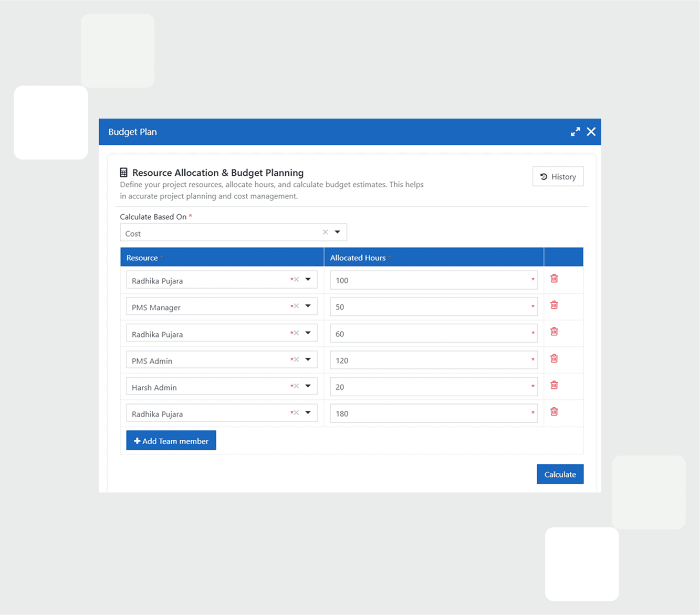Expand the Budget Plan dialog to fullscreen
The image size is (700, 615).
(576, 132)
